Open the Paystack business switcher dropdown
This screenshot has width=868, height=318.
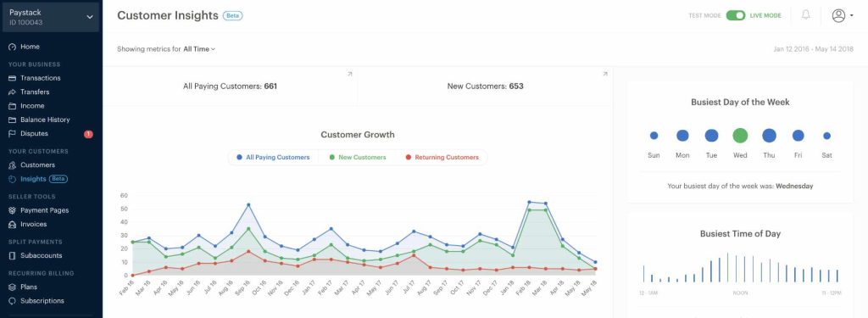51,17
